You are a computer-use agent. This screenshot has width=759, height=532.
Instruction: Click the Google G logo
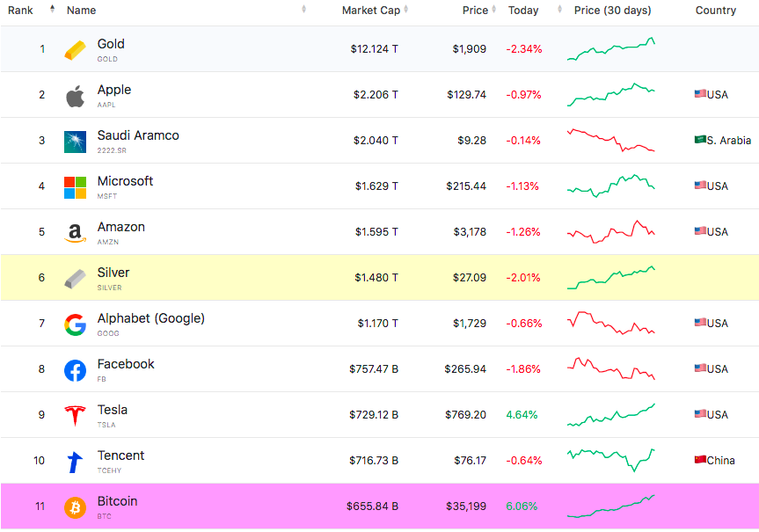[75, 324]
